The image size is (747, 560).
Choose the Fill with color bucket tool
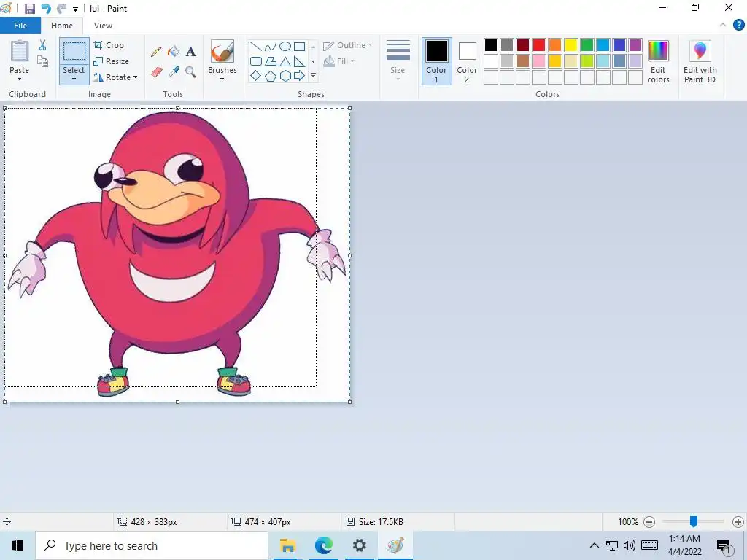[174, 52]
